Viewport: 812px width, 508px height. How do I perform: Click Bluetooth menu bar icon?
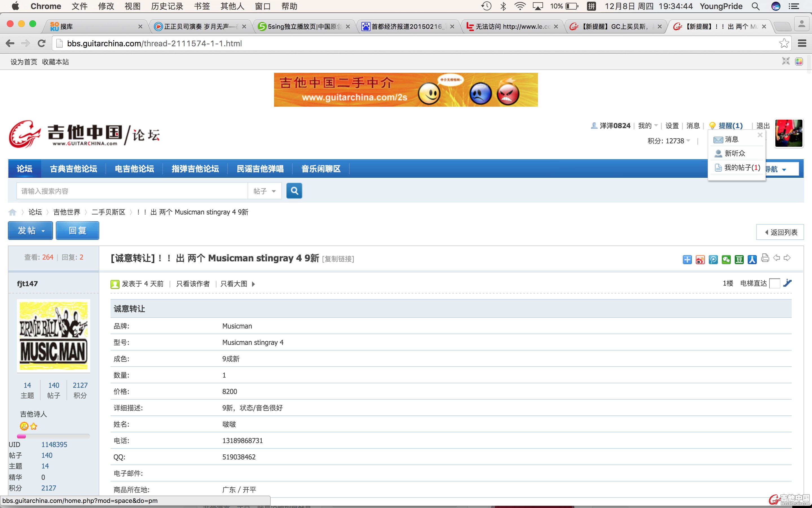pyautogui.click(x=503, y=6)
